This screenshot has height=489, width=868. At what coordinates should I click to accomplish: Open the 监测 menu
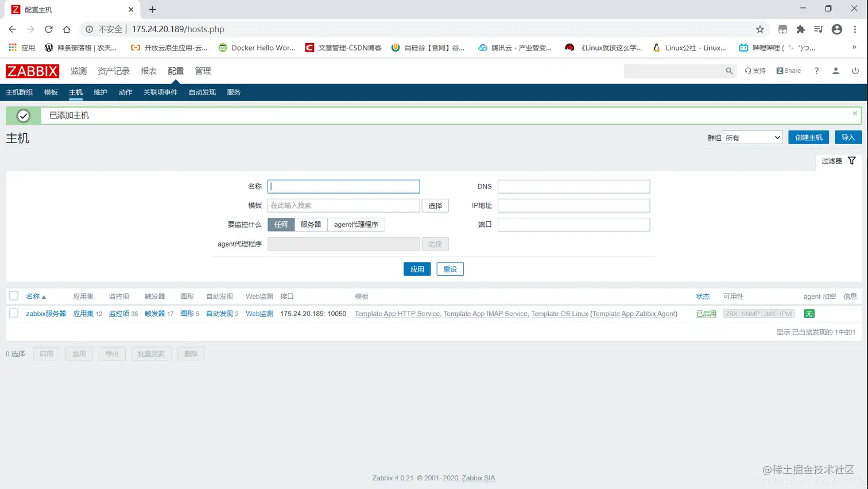coord(79,71)
